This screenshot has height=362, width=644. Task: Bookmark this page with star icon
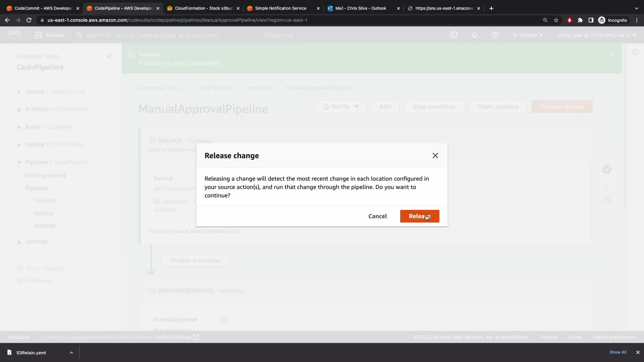point(556,20)
